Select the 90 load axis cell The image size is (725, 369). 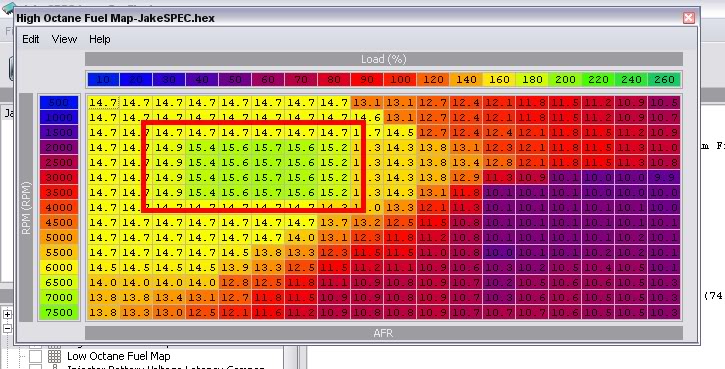coord(367,80)
